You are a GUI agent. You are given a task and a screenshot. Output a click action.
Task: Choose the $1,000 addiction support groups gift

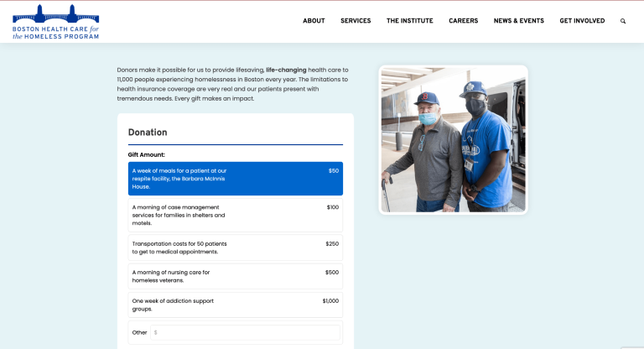pyautogui.click(x=236, y=305)
